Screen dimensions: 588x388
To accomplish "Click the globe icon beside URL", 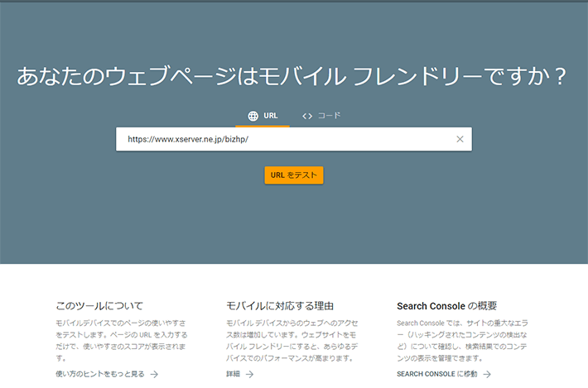I will point(253,116).
